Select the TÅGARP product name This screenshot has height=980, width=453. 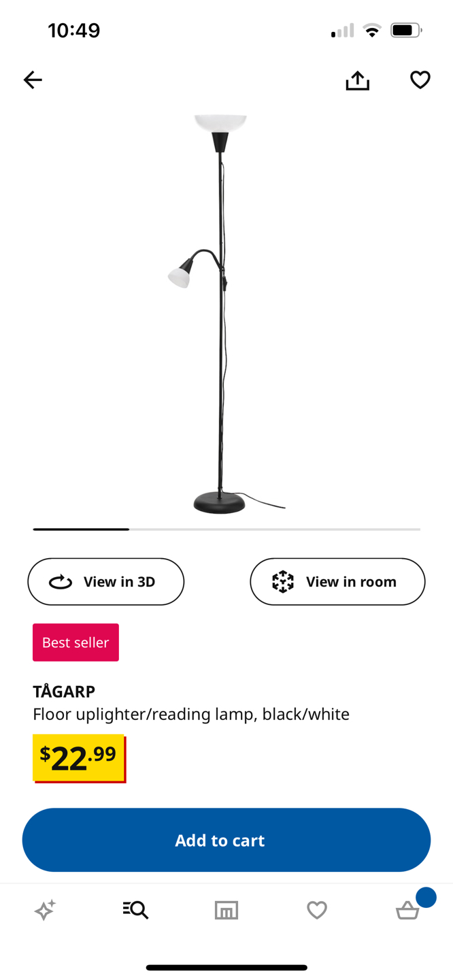64,691
